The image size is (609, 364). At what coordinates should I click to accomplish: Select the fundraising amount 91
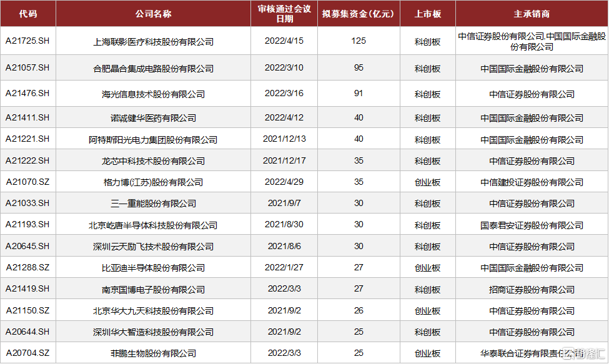pyautogui.click(x=359, y=94)
